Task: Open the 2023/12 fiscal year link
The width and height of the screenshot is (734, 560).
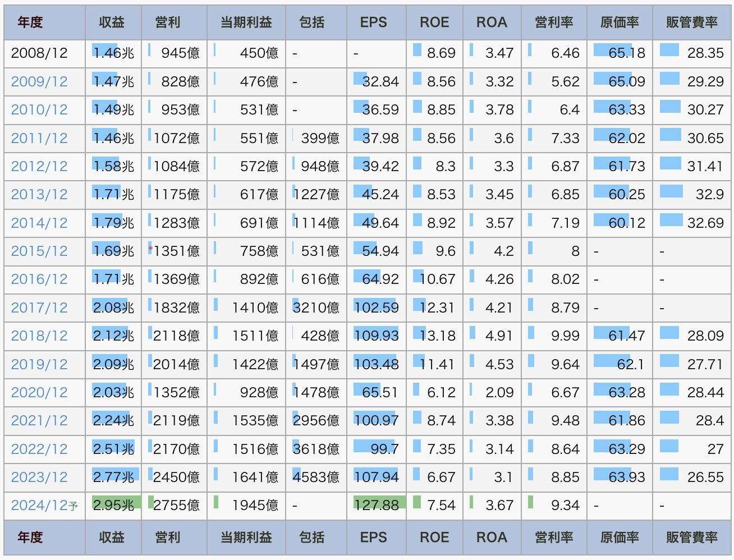Action: click(39, 478)
